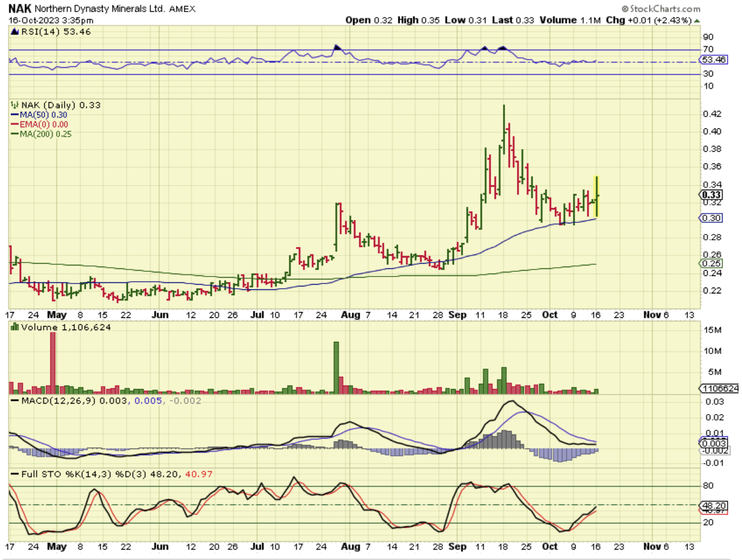Click the Sep label on price chart axis
742x560 pixels.
(457, 314)
